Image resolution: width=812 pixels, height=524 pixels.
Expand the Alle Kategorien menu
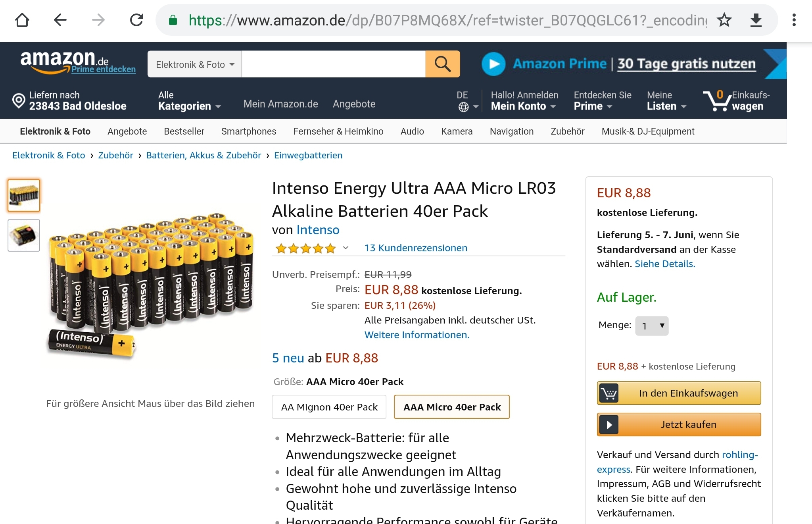coord(189,101)
